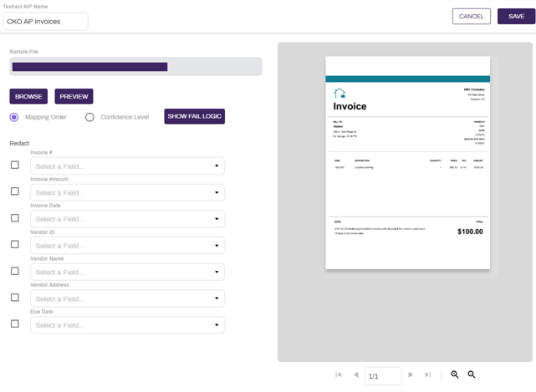Click the 'Vendor Address' field label

(x=49, y=285)
